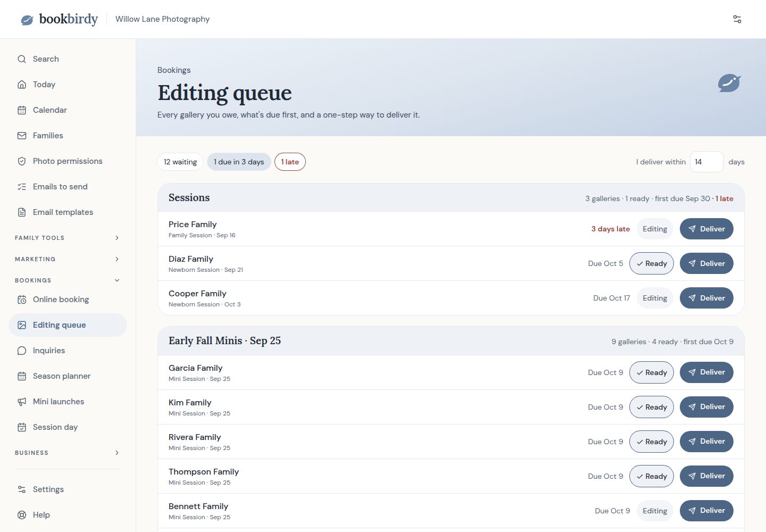
Task: Deliver the Price Family gallery
Action: click(x=706, y=229)
